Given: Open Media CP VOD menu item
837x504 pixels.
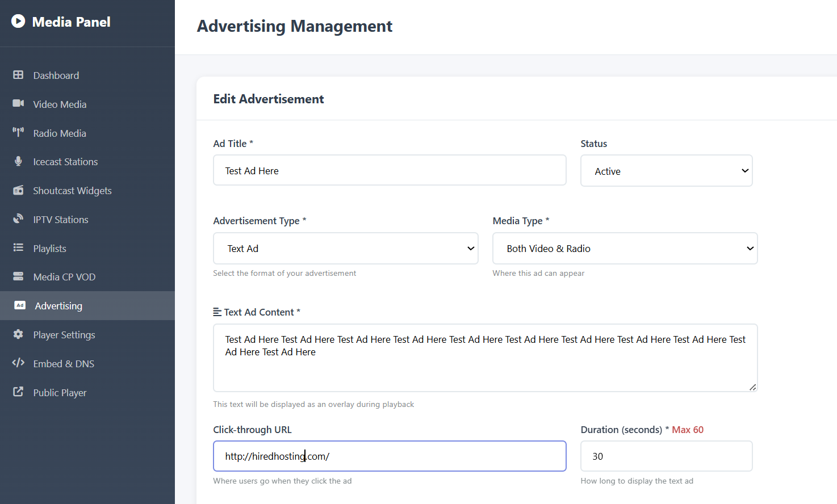Looking at the screenshot, I should (64, 277).
